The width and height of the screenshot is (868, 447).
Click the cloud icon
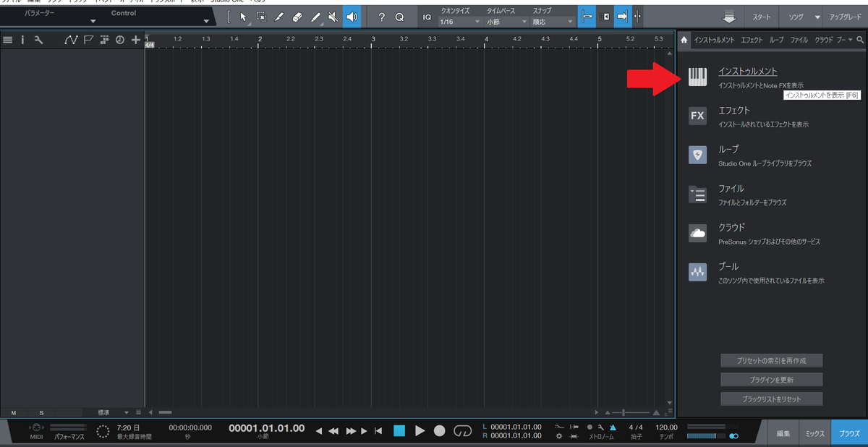pos(697,233)
